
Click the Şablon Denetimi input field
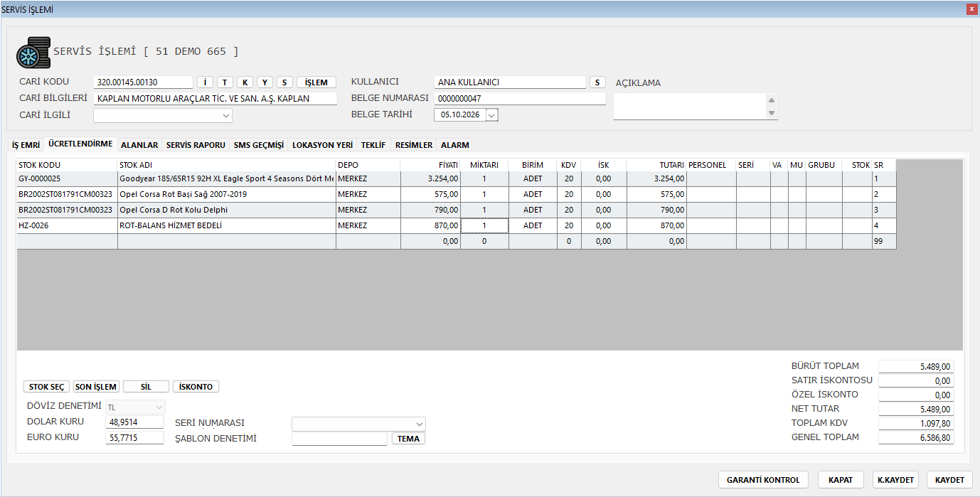pyautogui.click(x=339, y=439)
